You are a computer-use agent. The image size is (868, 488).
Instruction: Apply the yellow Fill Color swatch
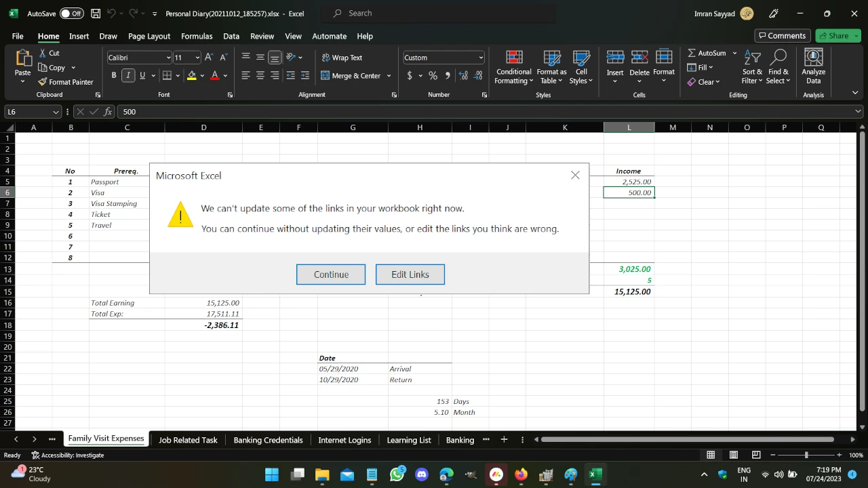[192, 76]
